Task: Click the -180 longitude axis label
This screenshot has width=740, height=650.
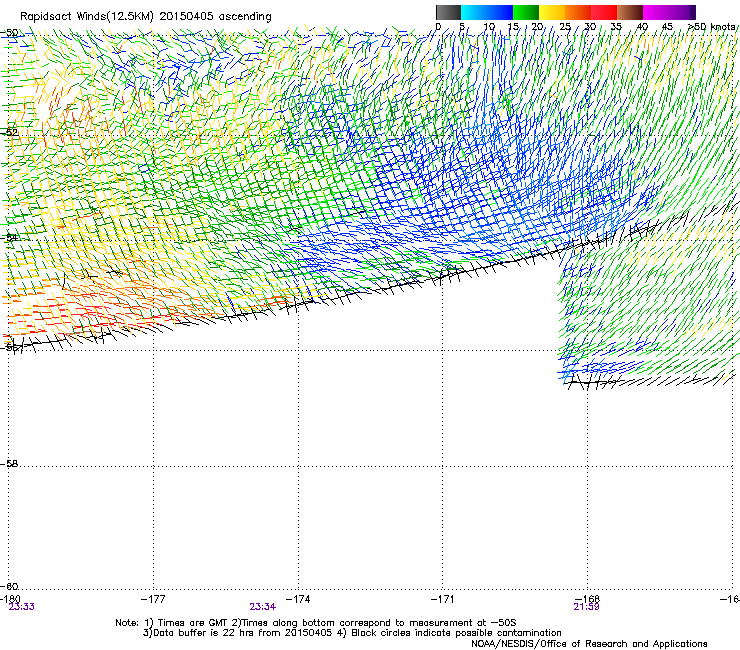Action: click(x=10, y=599)
